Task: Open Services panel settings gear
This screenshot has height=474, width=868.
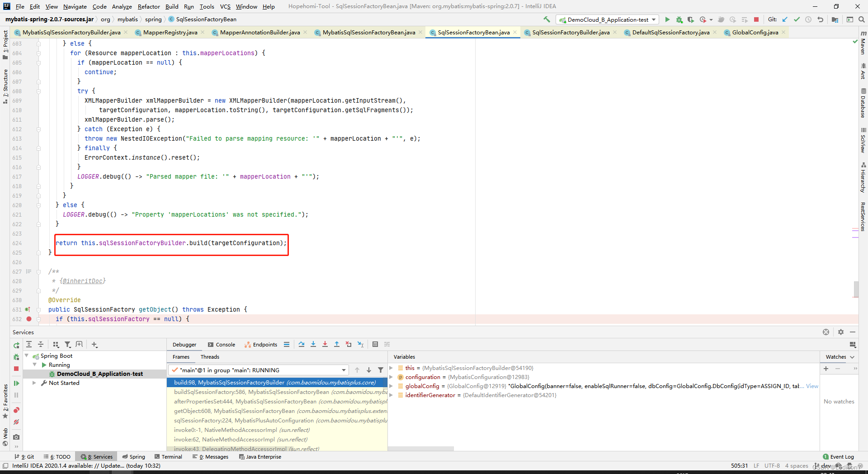Action: [x=841, y=332]
